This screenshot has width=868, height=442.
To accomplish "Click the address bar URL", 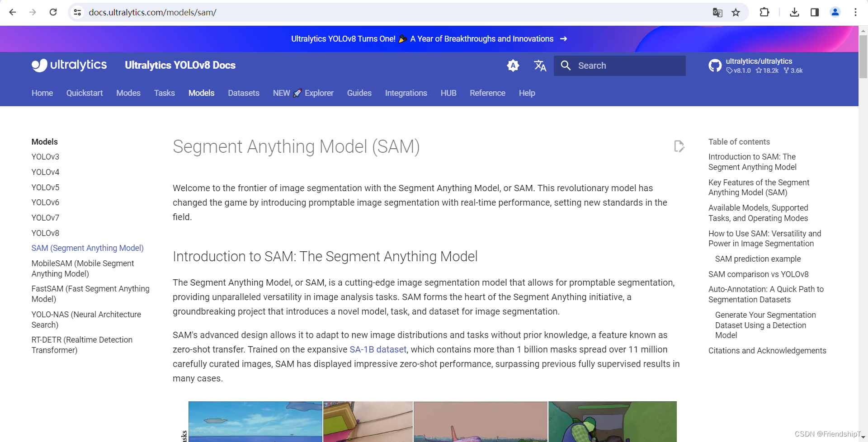I will tap(152, 12).
